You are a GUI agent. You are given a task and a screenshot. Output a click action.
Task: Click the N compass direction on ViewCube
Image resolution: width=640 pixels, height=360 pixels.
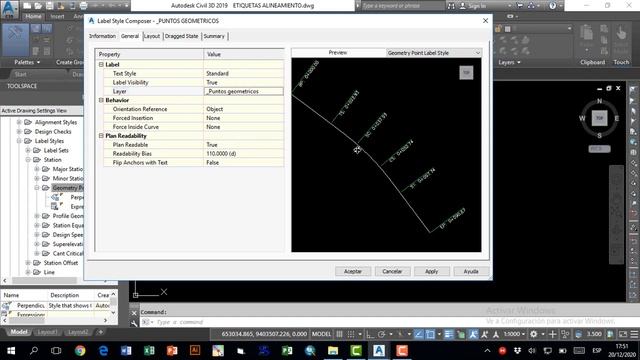click(x=599, y=101)
